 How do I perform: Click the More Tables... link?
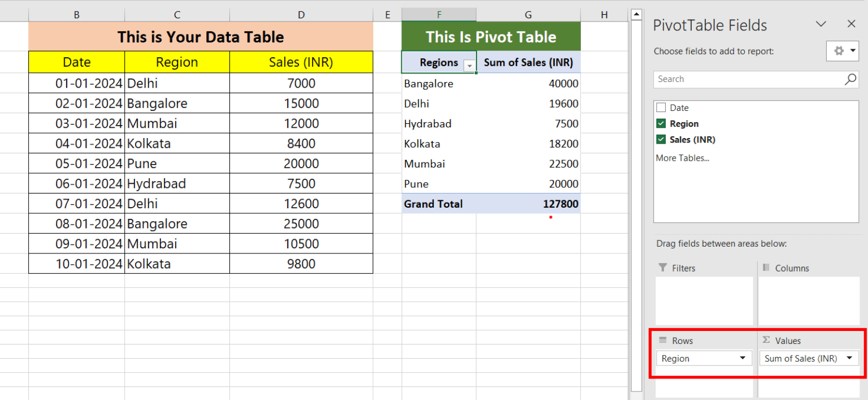coord(682,158)
